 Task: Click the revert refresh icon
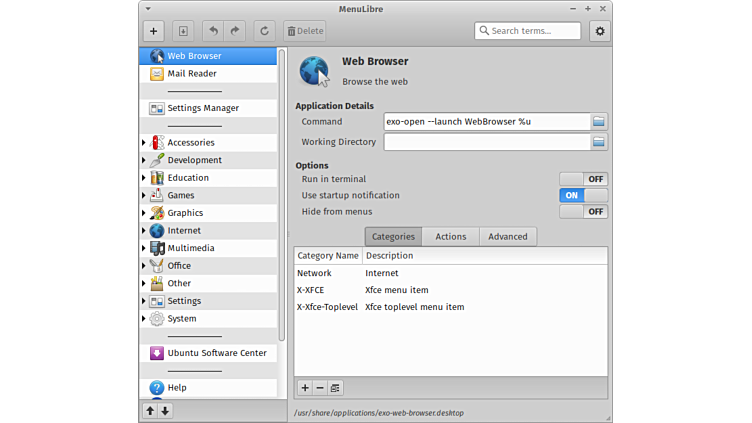pos(265,31)
